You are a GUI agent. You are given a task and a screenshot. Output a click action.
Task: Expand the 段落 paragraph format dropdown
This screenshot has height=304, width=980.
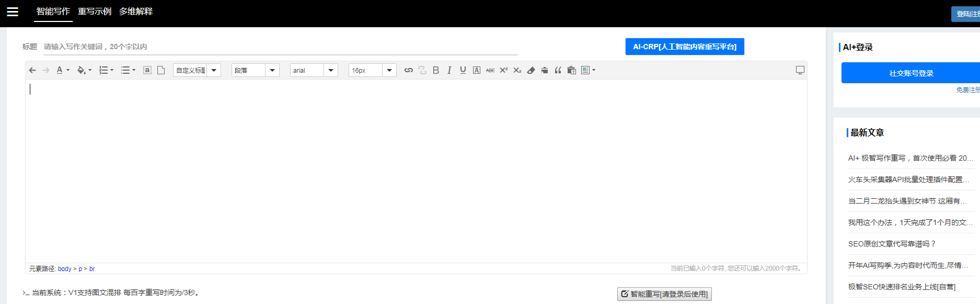(x=272, y=70)
